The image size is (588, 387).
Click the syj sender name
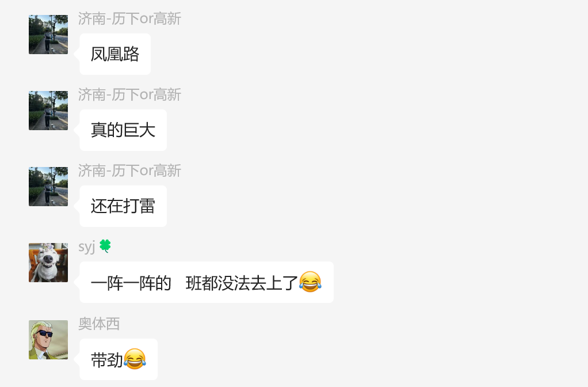pos(87,247)
